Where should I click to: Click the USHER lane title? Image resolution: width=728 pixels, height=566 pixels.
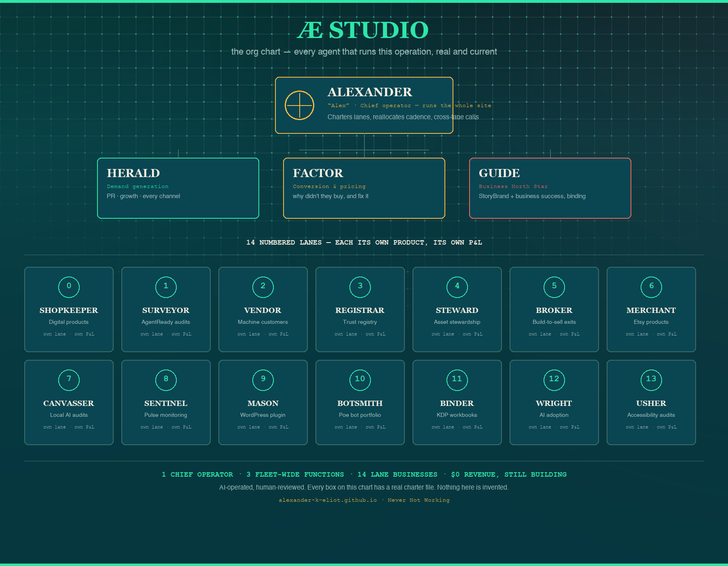(651, 403)
